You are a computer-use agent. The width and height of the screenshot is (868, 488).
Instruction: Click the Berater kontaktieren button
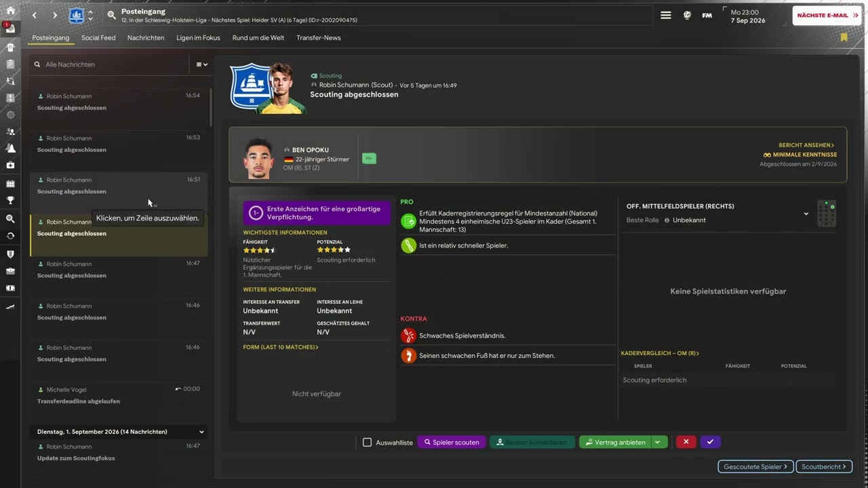pos(532,442)
